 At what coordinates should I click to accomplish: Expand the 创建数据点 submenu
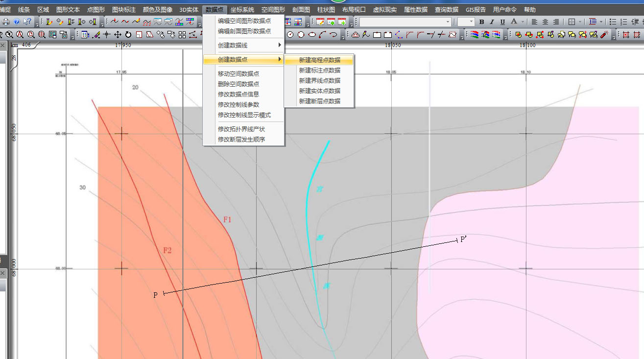[244, 59]
